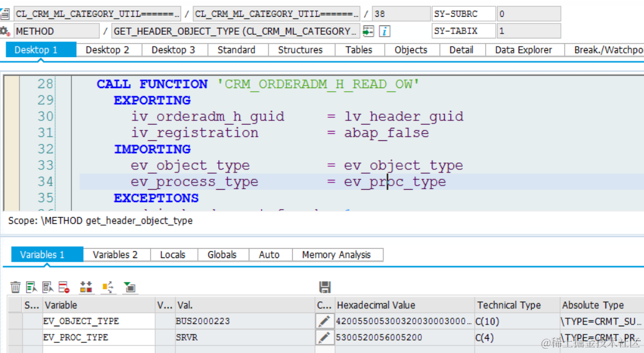Click the SY-TABIX value field showing 1
Screen dimensions: 644x353
tap(529, 31)
